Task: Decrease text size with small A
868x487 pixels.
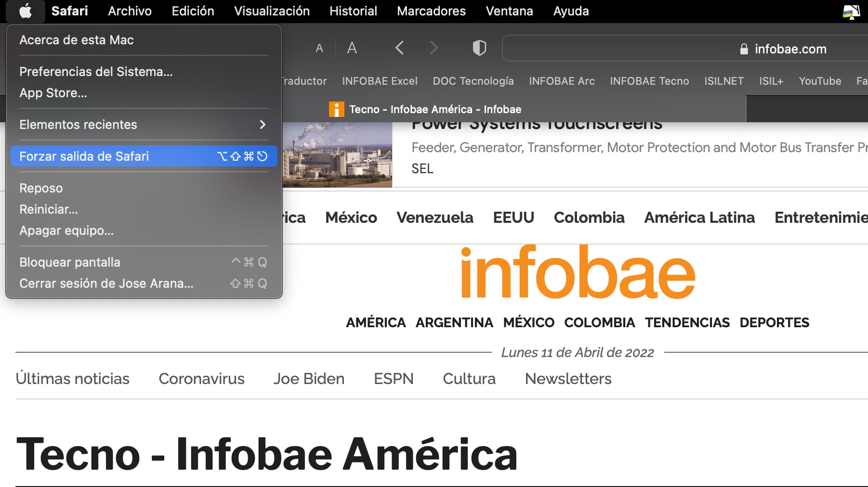Action: pos(319,48)
